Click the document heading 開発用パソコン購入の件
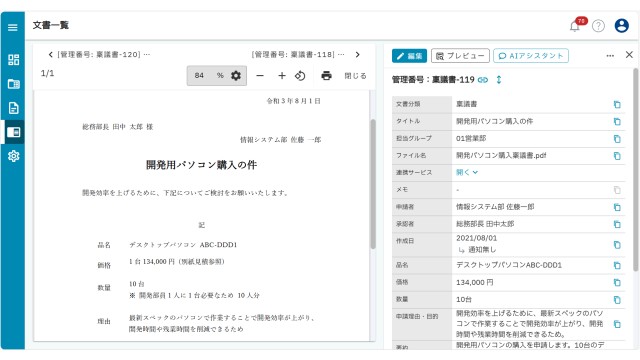 pos(202,165)
